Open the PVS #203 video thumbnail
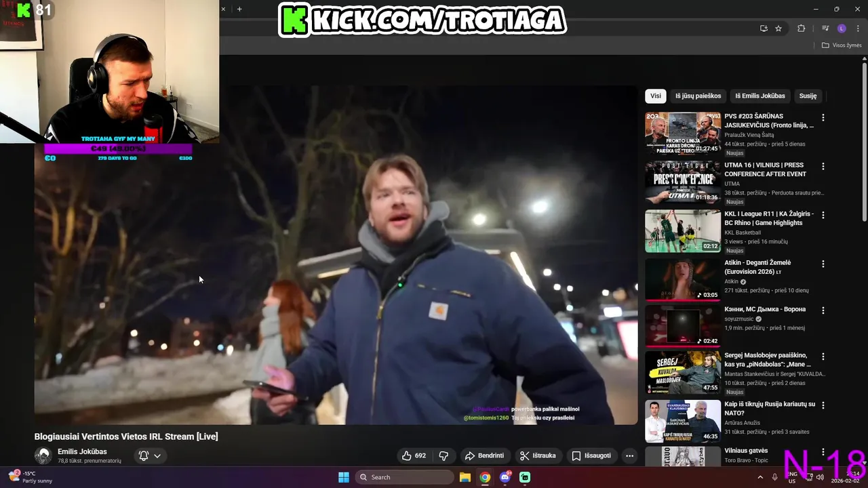 click(x=683, y=134)
